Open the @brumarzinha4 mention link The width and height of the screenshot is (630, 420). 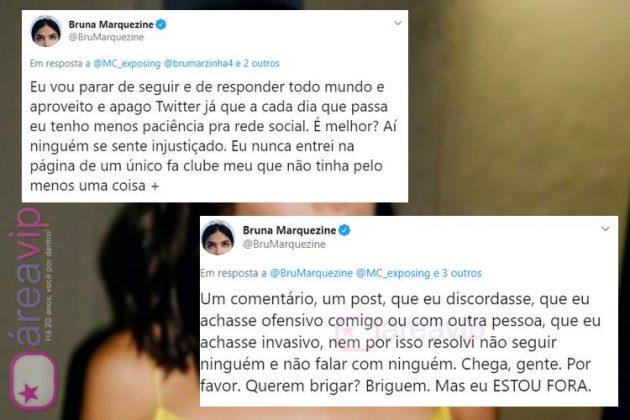pos(198,64)
